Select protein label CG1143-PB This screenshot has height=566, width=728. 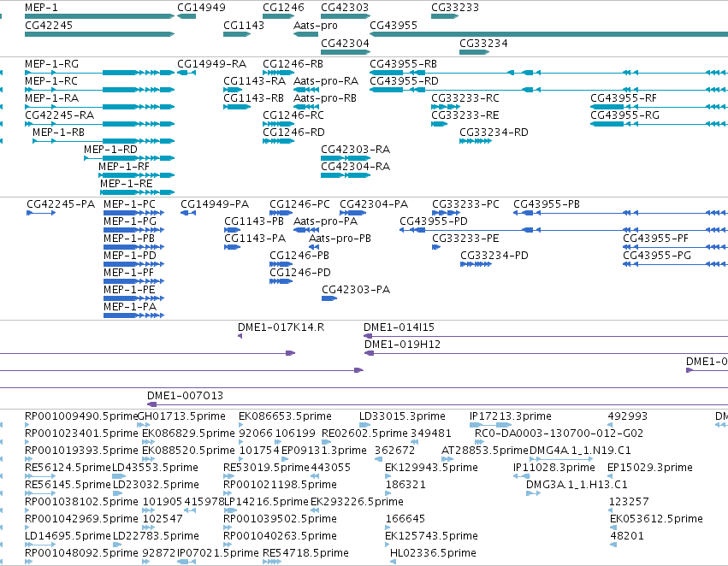point(254,221)
